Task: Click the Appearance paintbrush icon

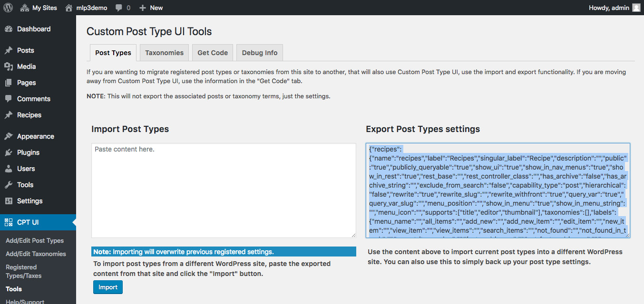Action: click(x=9, y=136)
